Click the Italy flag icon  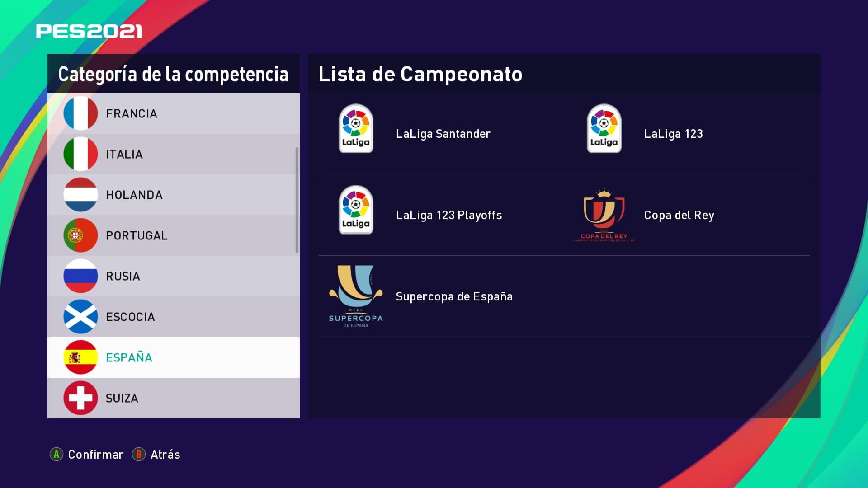click(80, 154)
